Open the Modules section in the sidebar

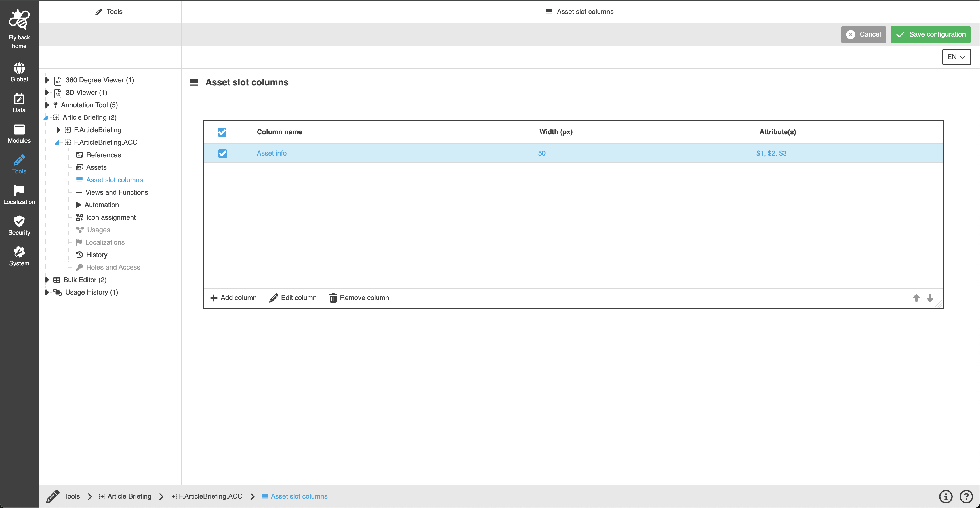pos(19,133)
